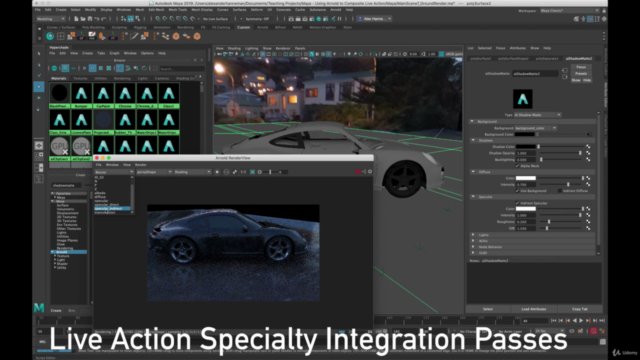Click the last orange sphere shelf icon

[x=197, y=36]
